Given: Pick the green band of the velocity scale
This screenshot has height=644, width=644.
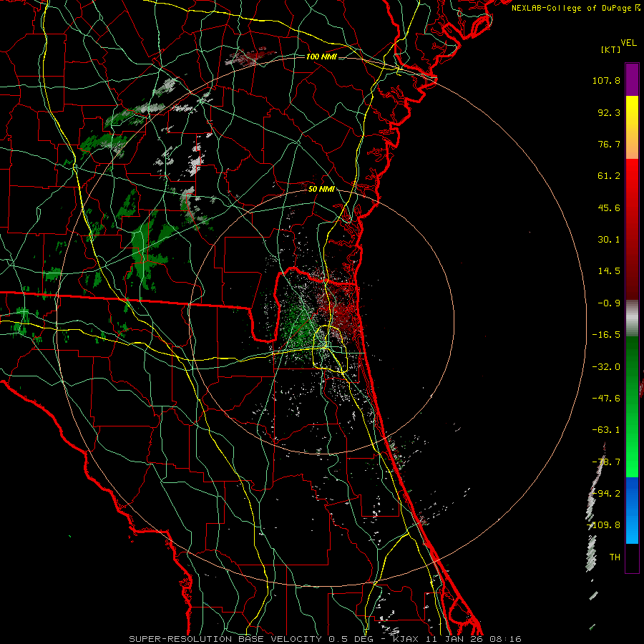Looking at the screenshot, I should 632,406.
